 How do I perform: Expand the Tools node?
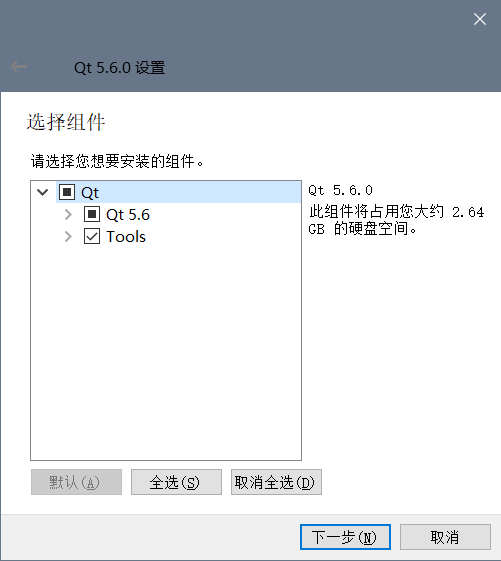point(68,236)
